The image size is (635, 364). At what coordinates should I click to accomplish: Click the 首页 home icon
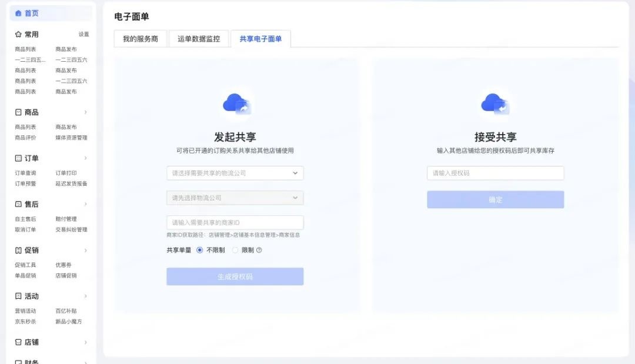coord(18,13)
